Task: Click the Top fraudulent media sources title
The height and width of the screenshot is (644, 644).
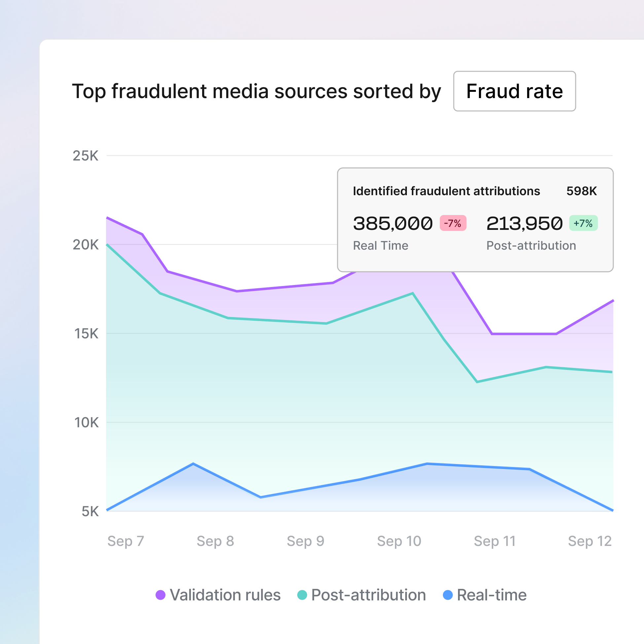Action: (x=256, y=91)
